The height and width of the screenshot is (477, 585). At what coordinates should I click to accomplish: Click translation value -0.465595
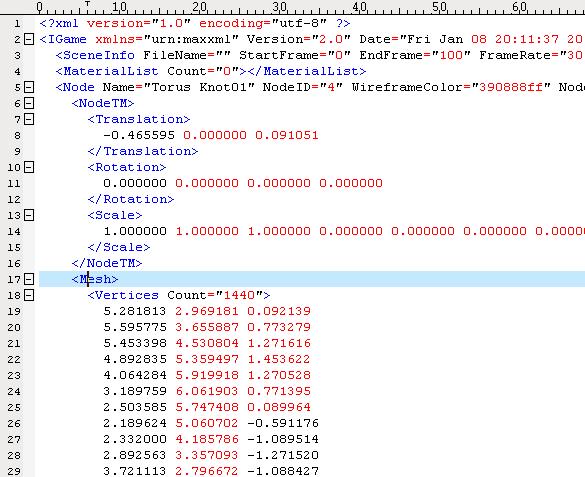click(x=139, y=135)
